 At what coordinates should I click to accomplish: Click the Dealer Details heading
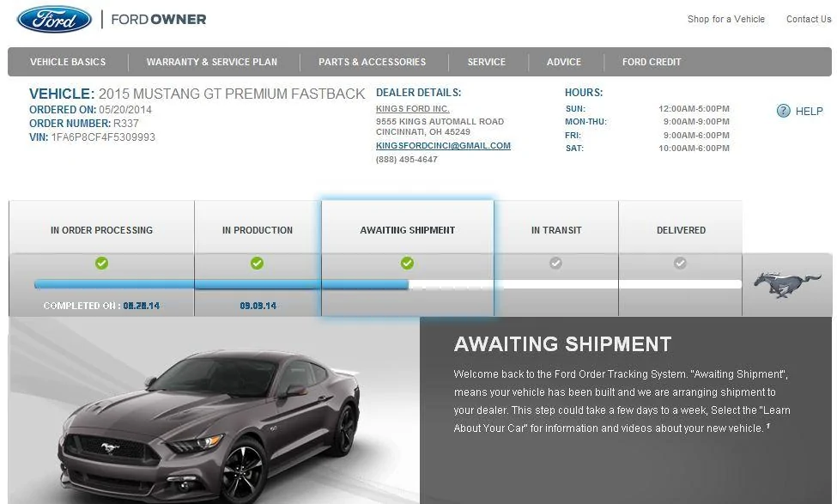pos(419,93)
